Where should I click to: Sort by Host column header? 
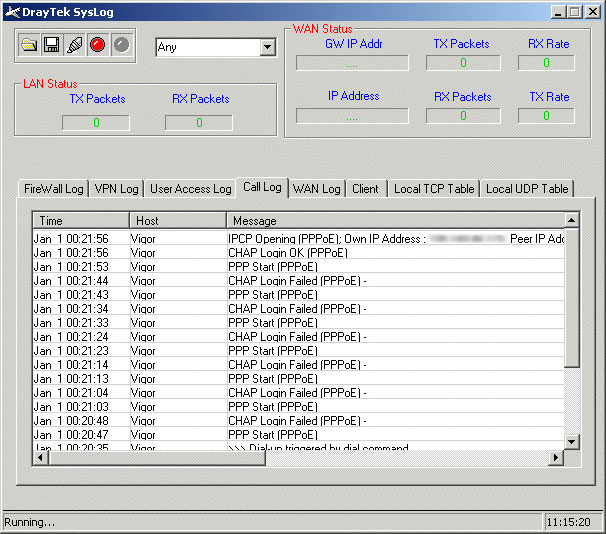coord(178,221)
